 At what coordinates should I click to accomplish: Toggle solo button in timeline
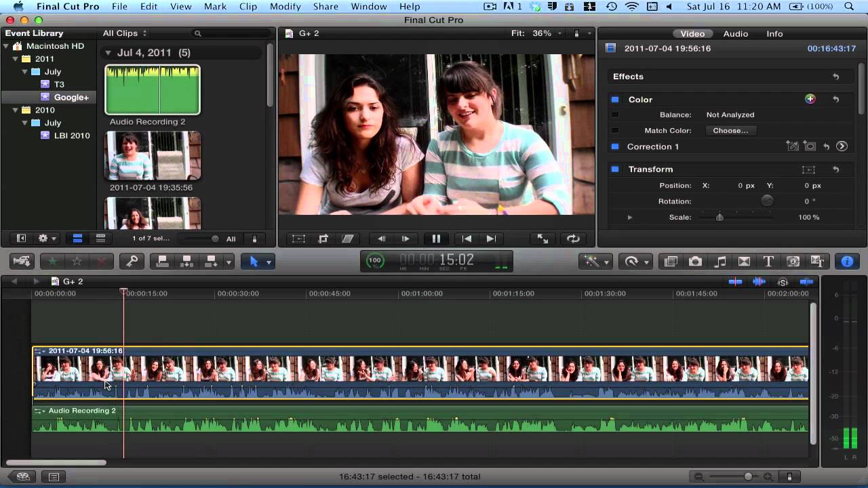(x=783, y=281)
